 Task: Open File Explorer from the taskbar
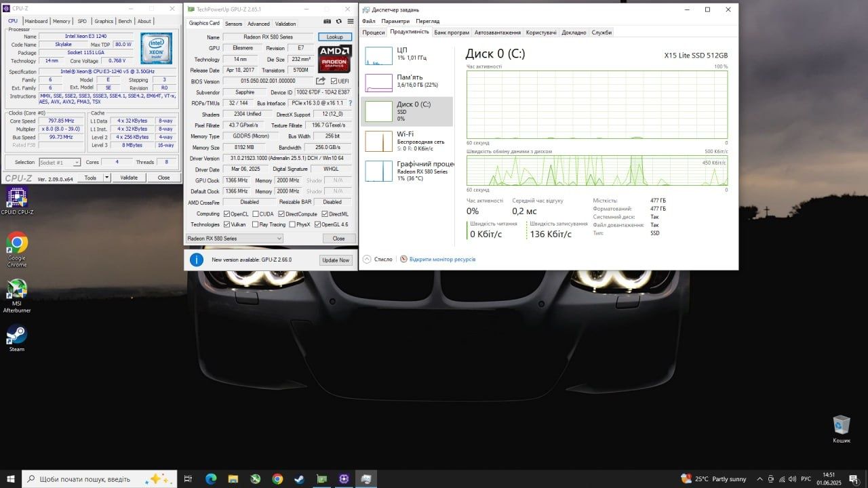coord(233,479)
